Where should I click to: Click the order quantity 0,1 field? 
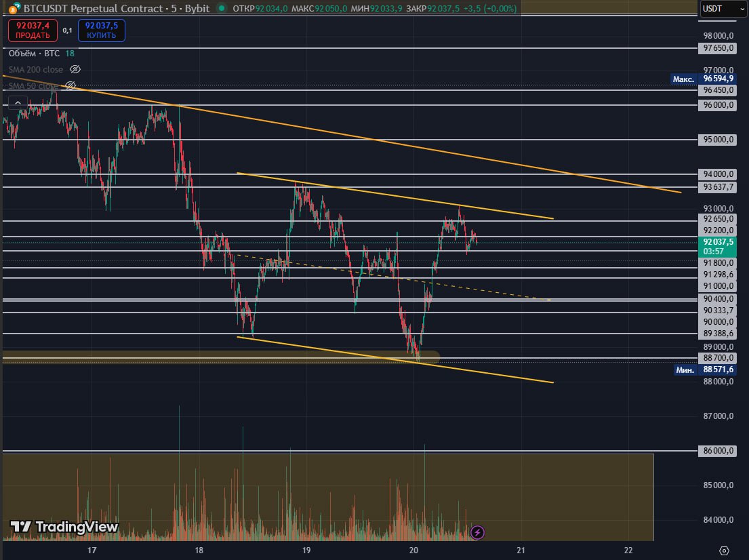coord(68,31)
